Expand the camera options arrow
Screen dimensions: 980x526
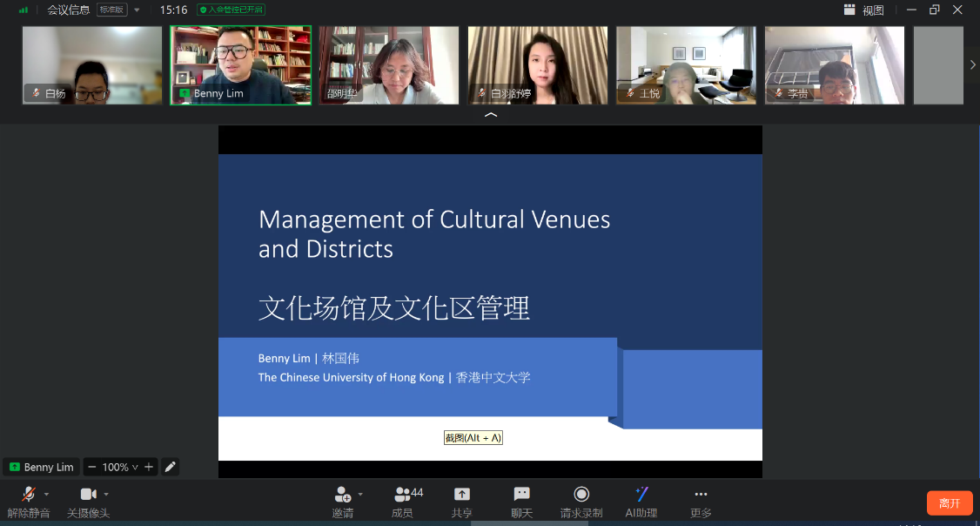point(106,494)
